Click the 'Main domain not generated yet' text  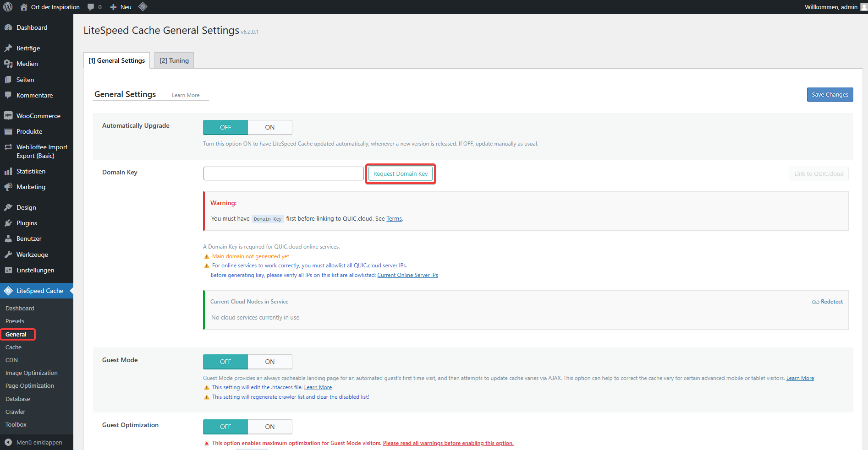[x=251, y=256]
